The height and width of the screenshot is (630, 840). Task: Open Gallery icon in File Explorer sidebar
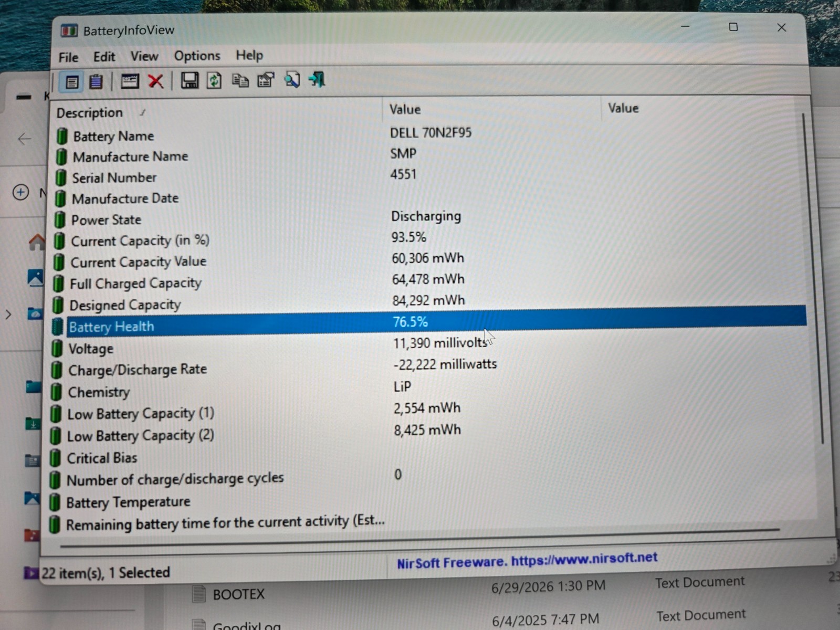click(x=35, y=278)
